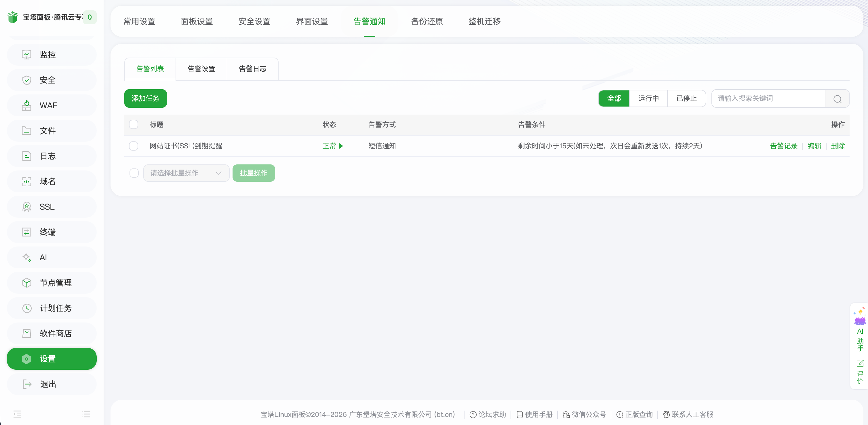Screen dimensions: 868x425
Task: Filter tasks by 运行中
Action: pyautogui.click(x=648, y=98)
